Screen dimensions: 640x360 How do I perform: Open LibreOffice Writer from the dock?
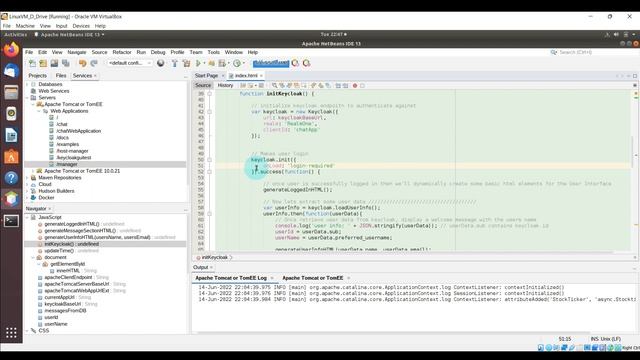coord(11,135)
